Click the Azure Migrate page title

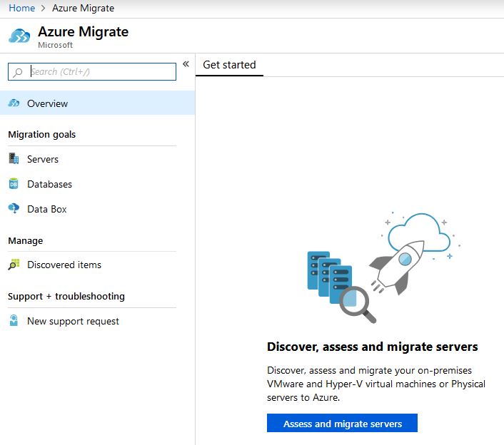(84, 31)
